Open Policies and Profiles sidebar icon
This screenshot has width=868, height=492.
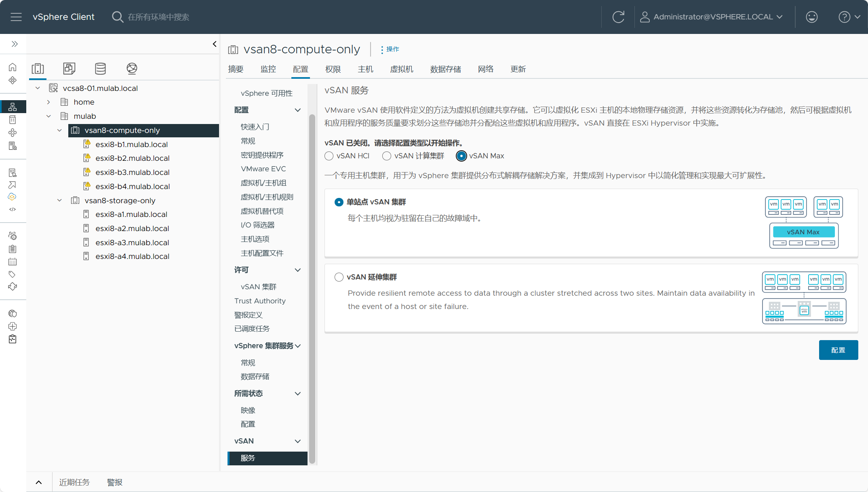pyautogui.click(x=13, y=173)
